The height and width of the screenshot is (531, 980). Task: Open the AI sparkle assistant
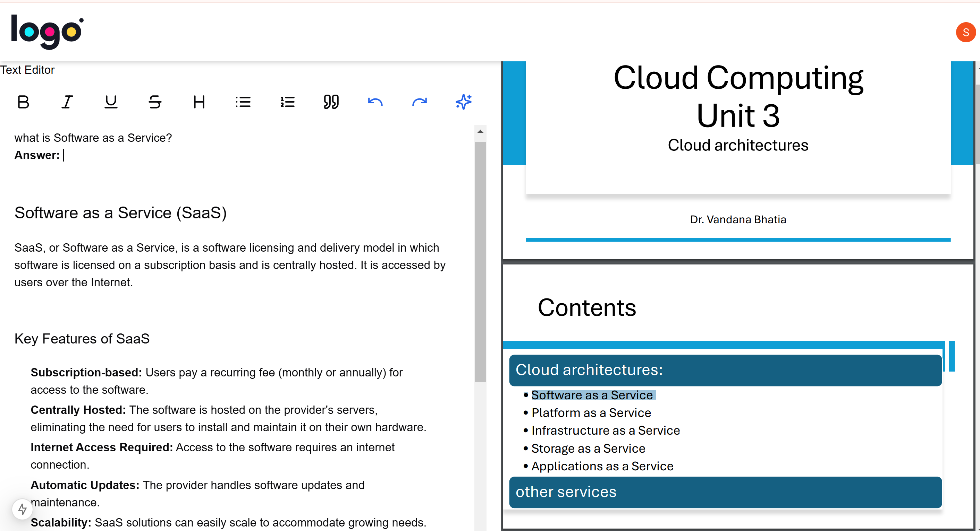click(x=463, y=102)
